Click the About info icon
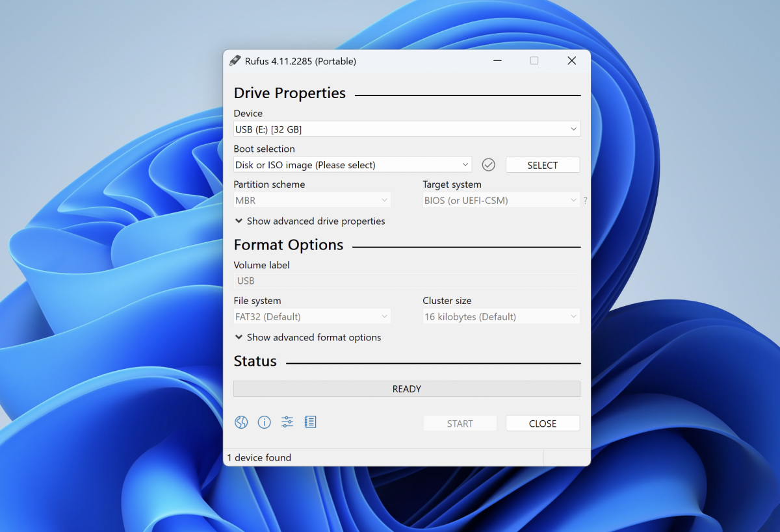Image resolution: width=780 pixels, height=532 pixels. tap(264, 423)
